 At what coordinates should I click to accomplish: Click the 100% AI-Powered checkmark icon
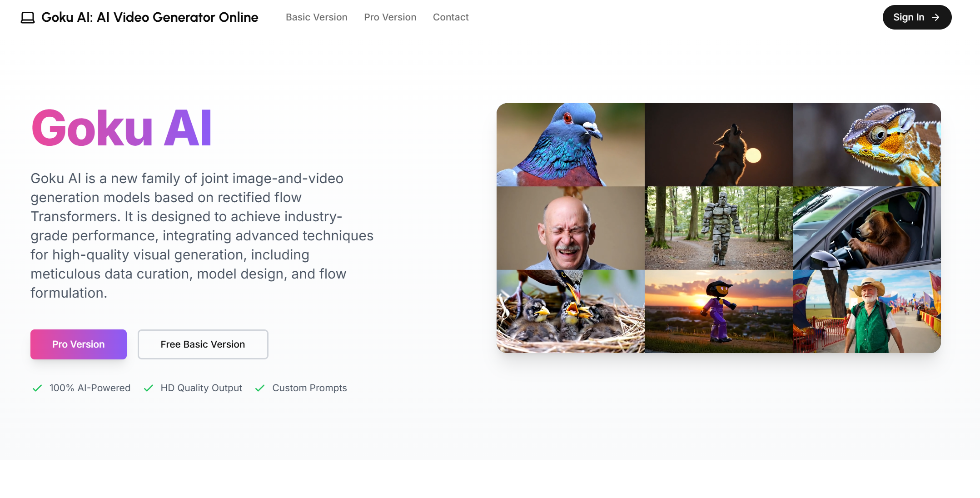(37, 388)
